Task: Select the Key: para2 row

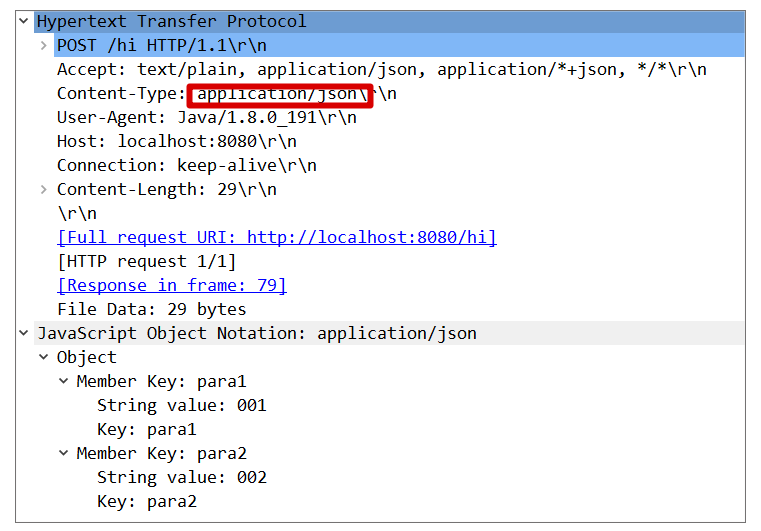Action: [146, 501]
